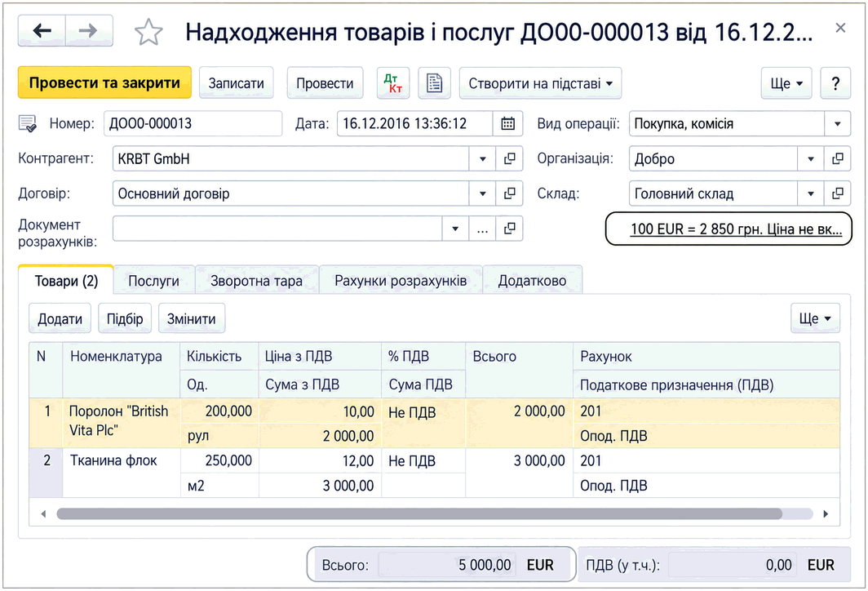This screenshot has height=591, width=868.
Task: Open Основний договір contract card icon
Action: click(509, 193)
